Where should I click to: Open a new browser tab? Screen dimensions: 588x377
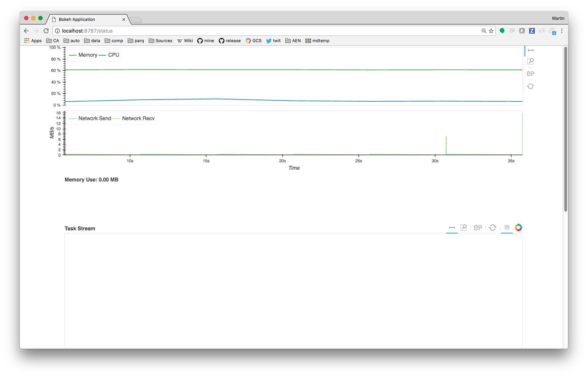136,20
